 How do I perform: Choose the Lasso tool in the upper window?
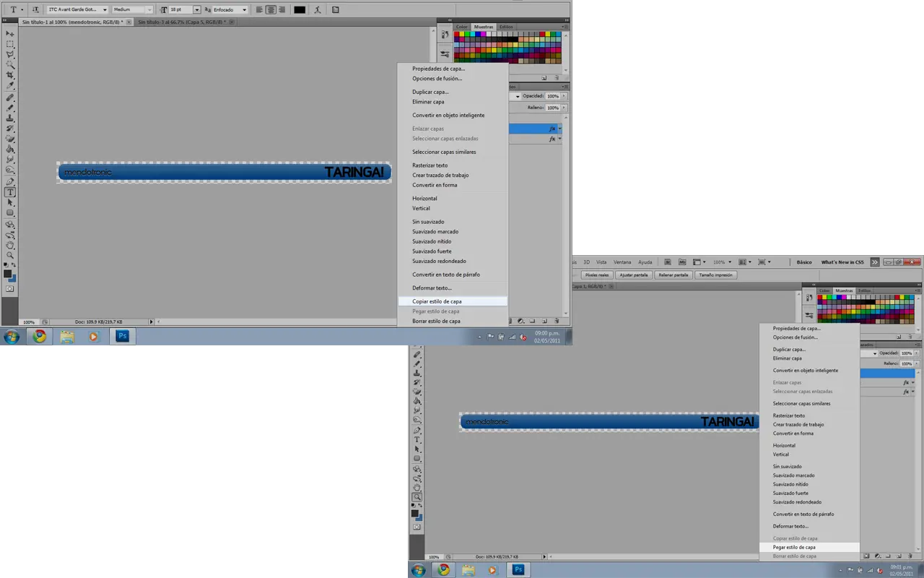[x=10, y=55]
